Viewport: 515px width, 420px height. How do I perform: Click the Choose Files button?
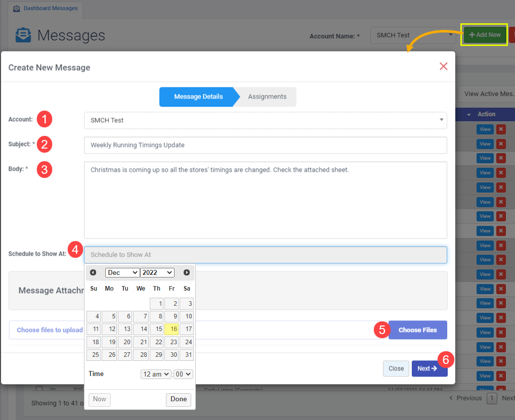[418, 330]
